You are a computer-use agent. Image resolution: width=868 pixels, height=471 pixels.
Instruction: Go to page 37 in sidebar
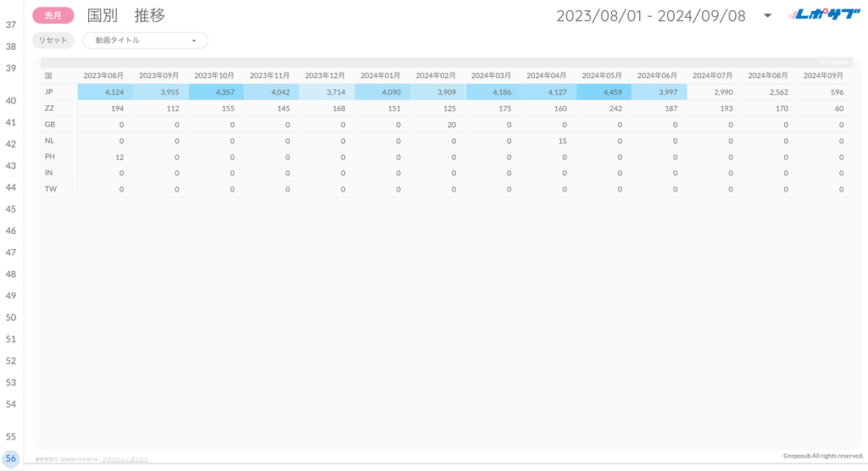(x=11, y=25)
